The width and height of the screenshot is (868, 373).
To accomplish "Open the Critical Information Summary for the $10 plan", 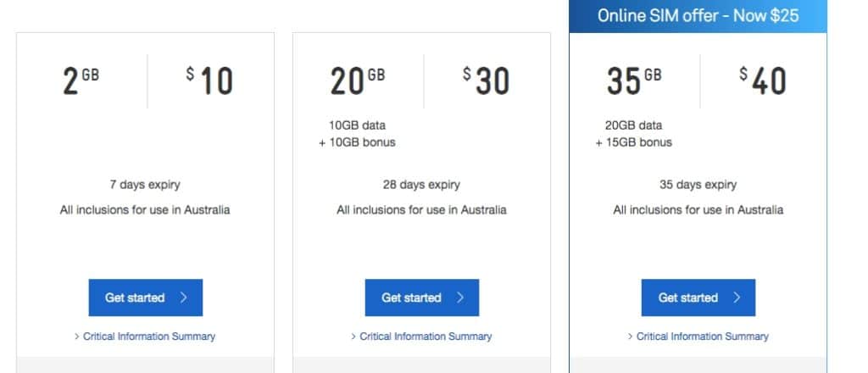I will tap(149, 337).
